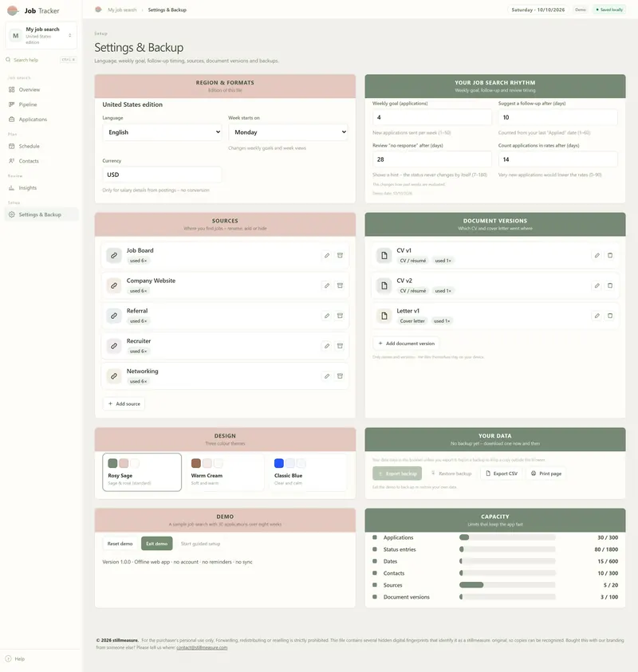Go to the Pipeline page

41,104
